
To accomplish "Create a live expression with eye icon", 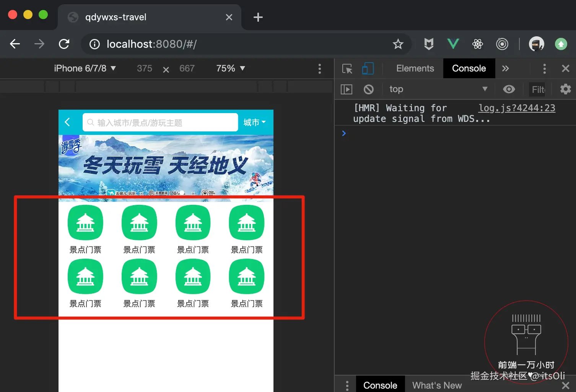I will 509,89.
